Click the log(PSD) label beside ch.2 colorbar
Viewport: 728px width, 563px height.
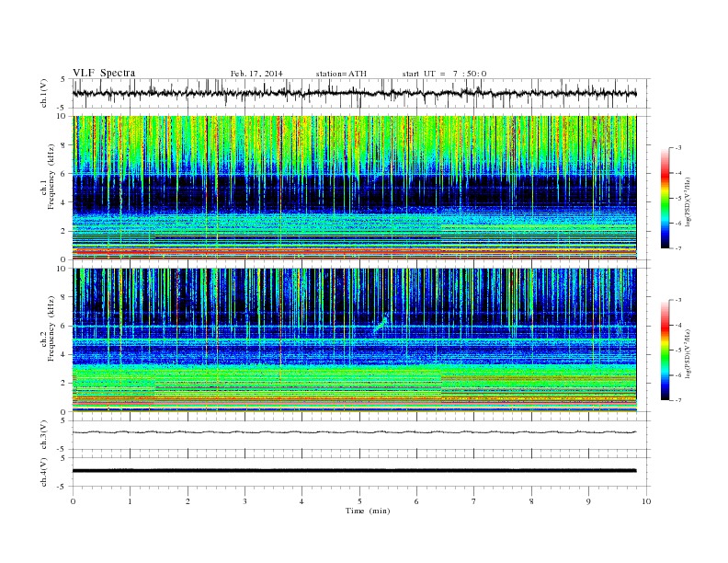click(x=688, y=353)
